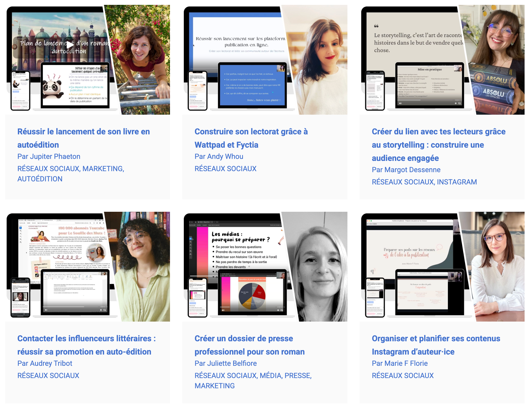Viewport: 532px width, 411px height.
Task: Open the Wattpad et Fyctia course thumbnail
Action: coord(265,60)
